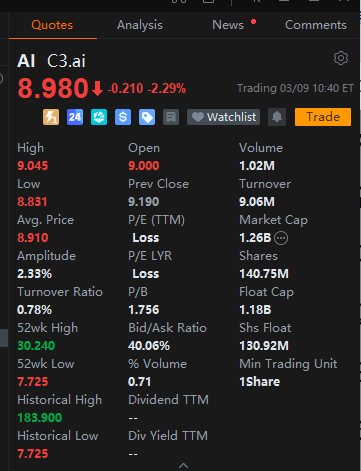Click the Avg. Price value 8.910

[x=33, y=238]
